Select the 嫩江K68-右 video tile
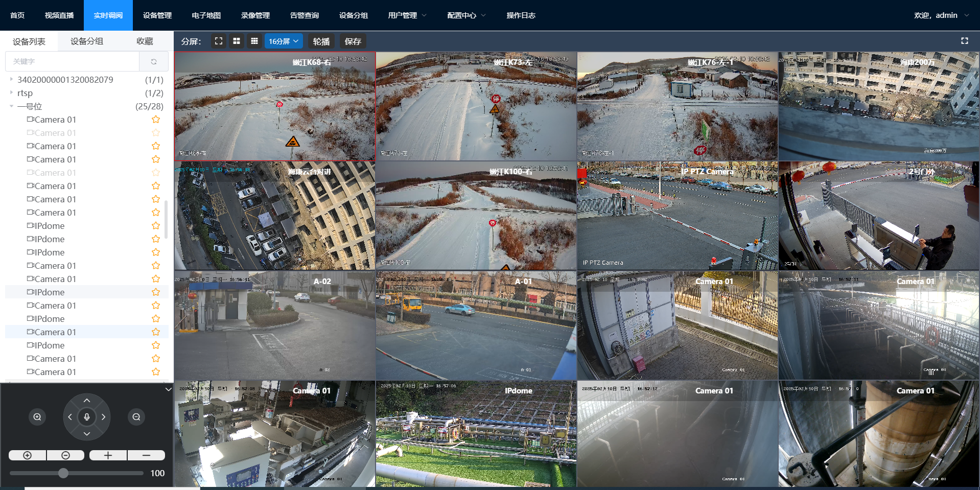 pyautogui.click(x=275, y=106)
